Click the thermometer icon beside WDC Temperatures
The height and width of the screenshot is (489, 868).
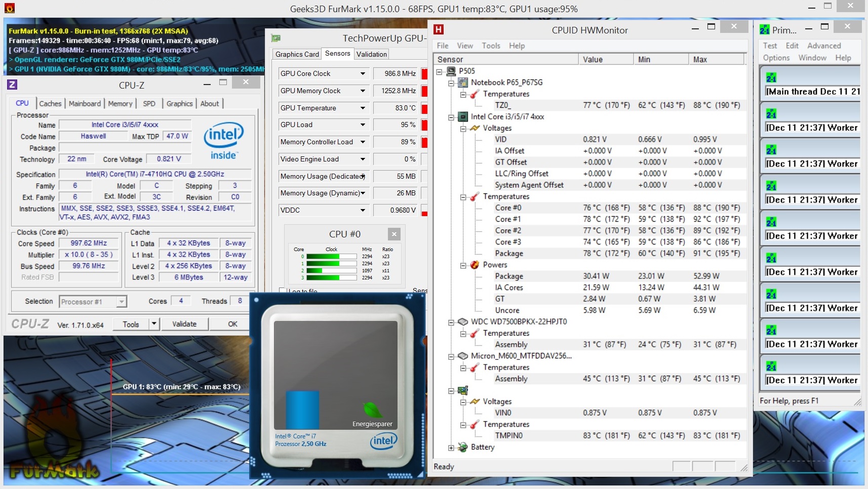point(475,333)
